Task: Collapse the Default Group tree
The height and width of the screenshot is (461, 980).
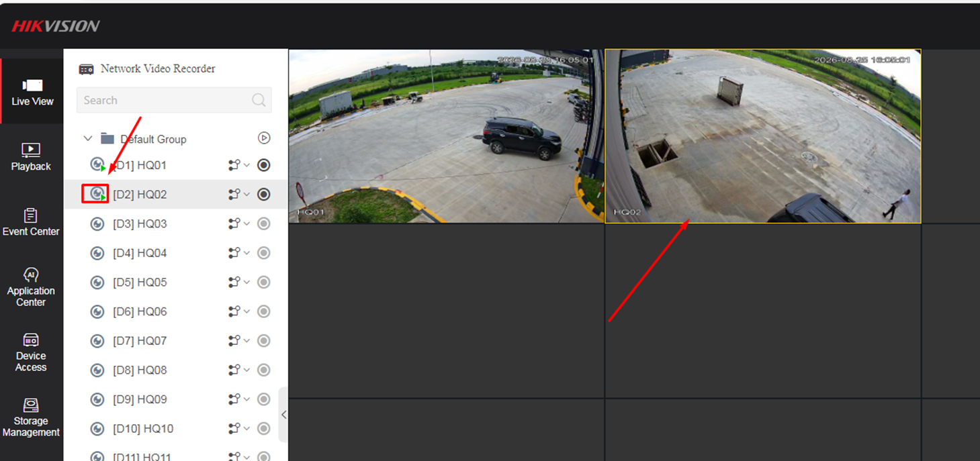Action: click(87, 139)
